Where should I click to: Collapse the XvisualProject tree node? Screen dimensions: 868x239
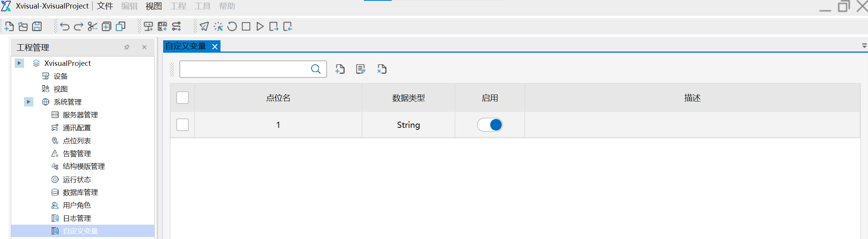click(19, 63)
